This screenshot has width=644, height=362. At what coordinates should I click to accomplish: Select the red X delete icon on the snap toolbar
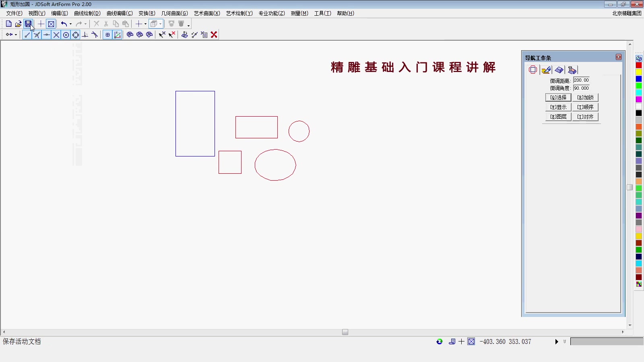pos(214,35)
